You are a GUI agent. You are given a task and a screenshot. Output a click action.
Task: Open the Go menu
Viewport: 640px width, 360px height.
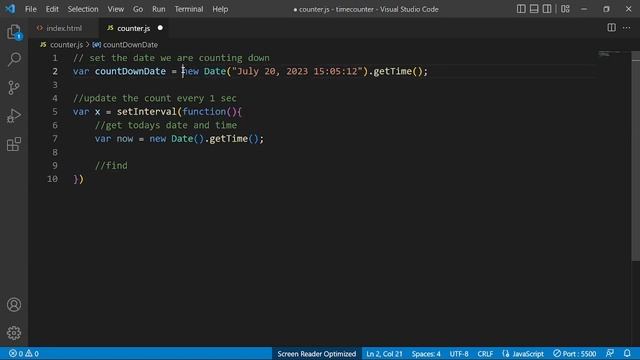[x=138, y=9]
